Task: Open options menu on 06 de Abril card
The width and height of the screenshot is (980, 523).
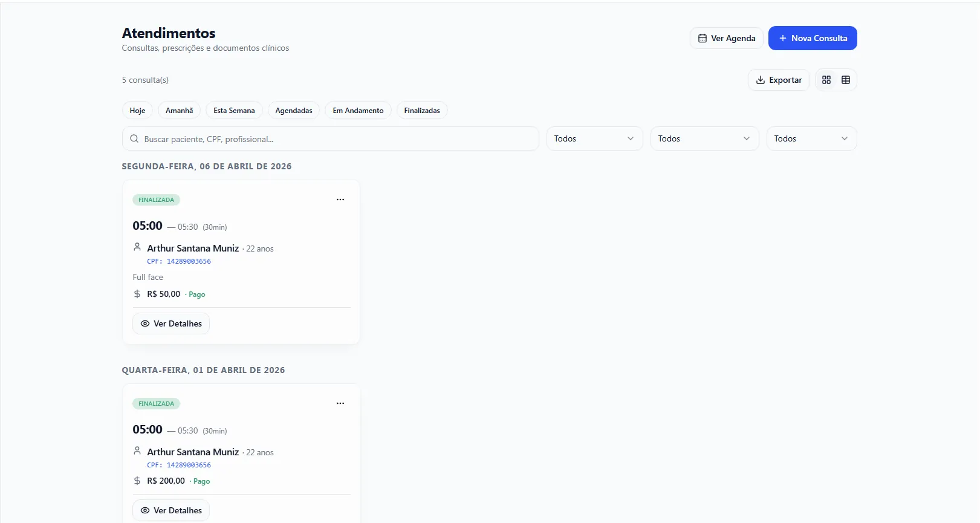Action: tap(340, 200)
